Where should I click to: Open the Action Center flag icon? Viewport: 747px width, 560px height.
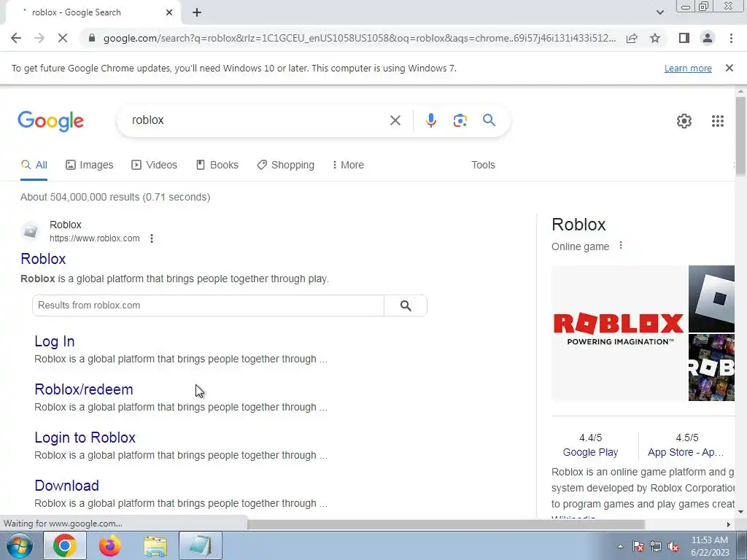638,546
